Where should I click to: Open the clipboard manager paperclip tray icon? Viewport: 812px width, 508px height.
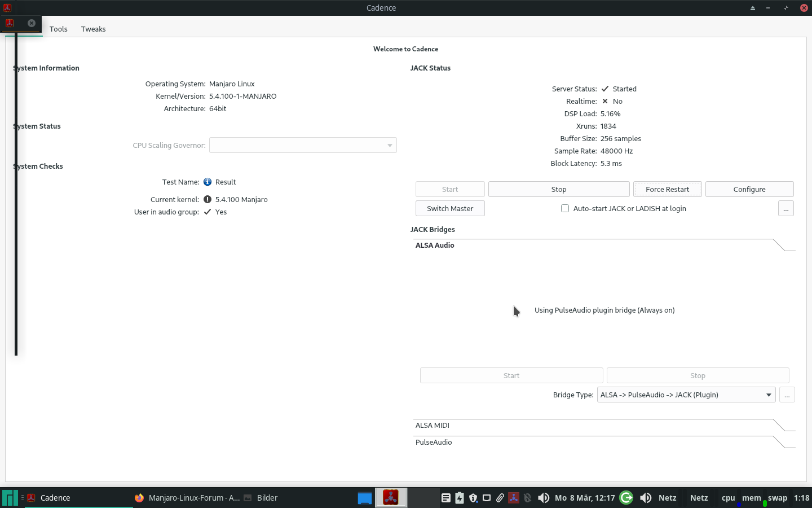point(500,498)
